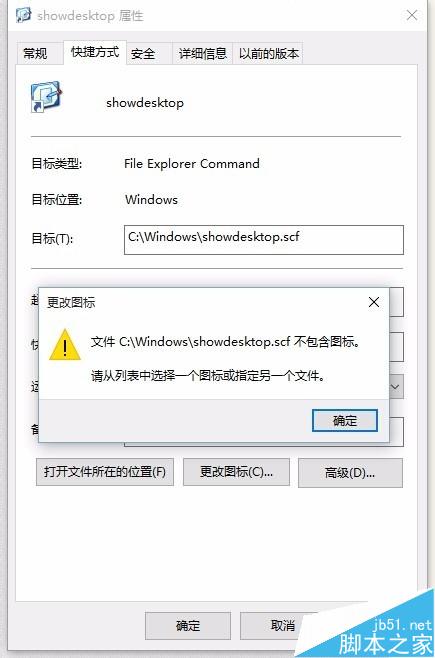Expand the run mode dropdown arrow

(396, 386)
